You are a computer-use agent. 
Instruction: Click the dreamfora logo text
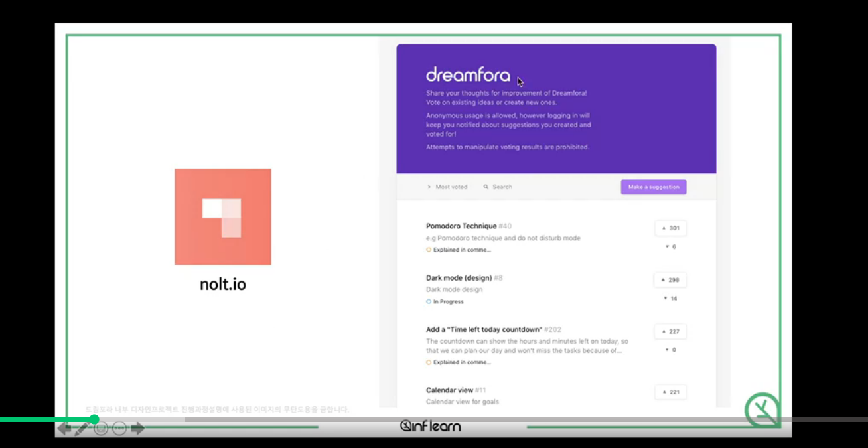click(468, 74)
